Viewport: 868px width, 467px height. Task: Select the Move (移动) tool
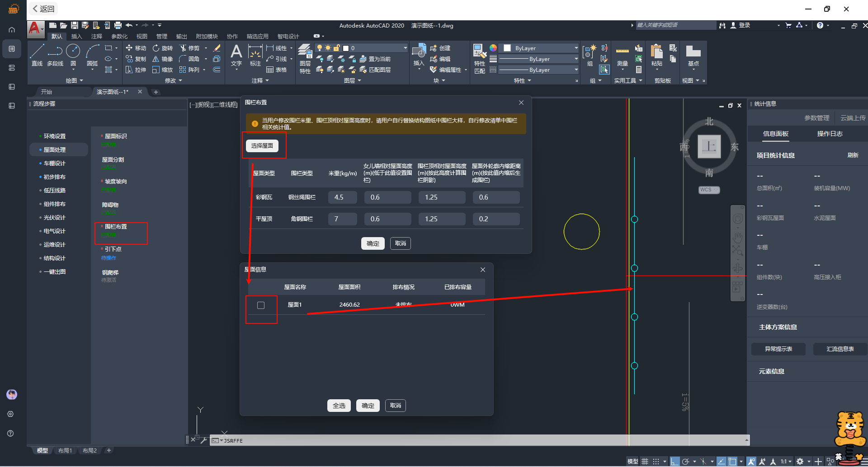(x=136, y=48)
